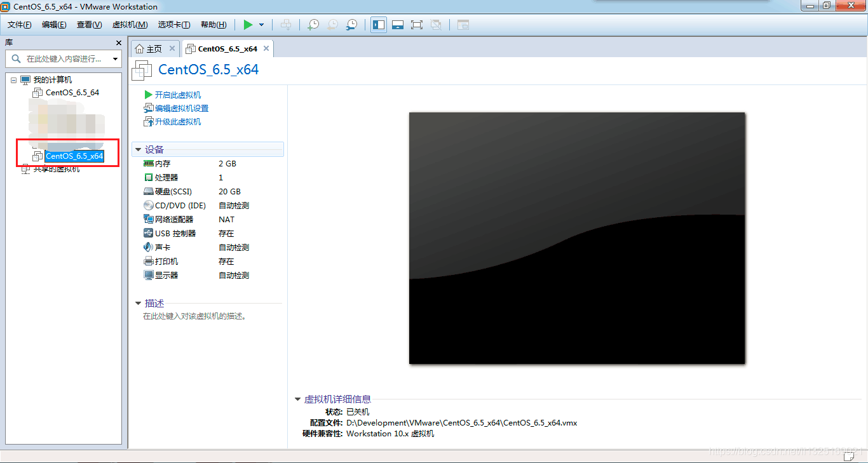Click the Workstation 10.x 虚拟机 compatibility text
Viewport: 868px width, 463px height.
pos(390,434)
